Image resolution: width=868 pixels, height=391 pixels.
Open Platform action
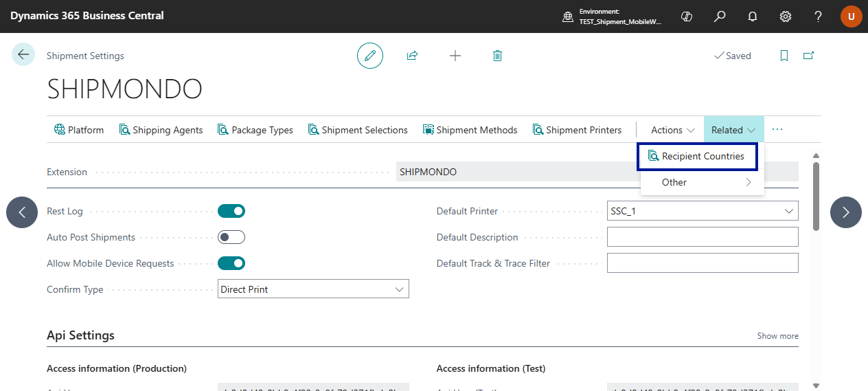pos(79,130)
